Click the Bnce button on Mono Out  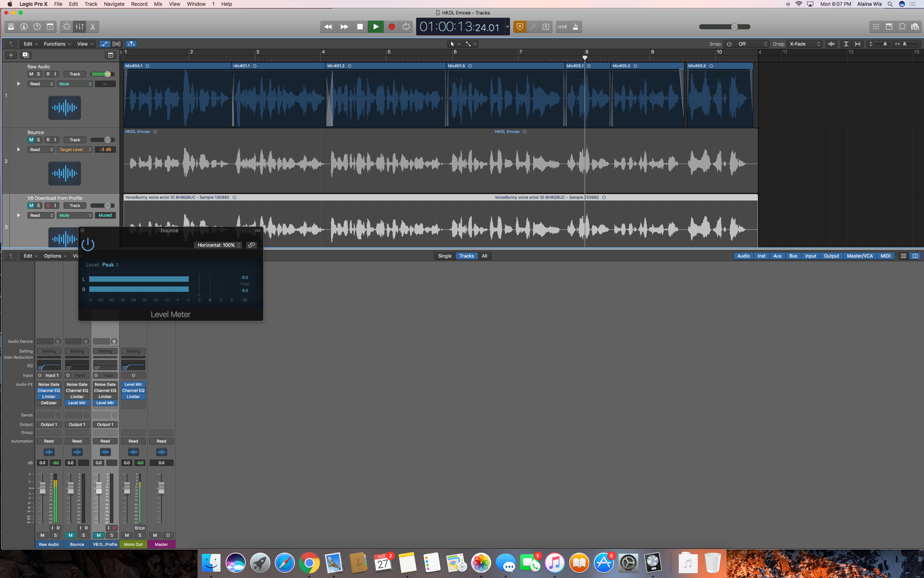coord(139,528)
